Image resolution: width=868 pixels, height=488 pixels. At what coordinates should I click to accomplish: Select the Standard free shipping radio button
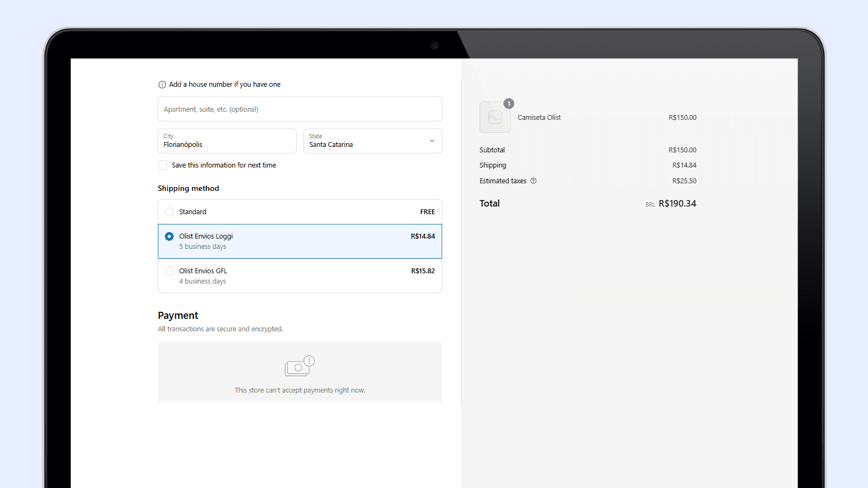pos(169,212)
